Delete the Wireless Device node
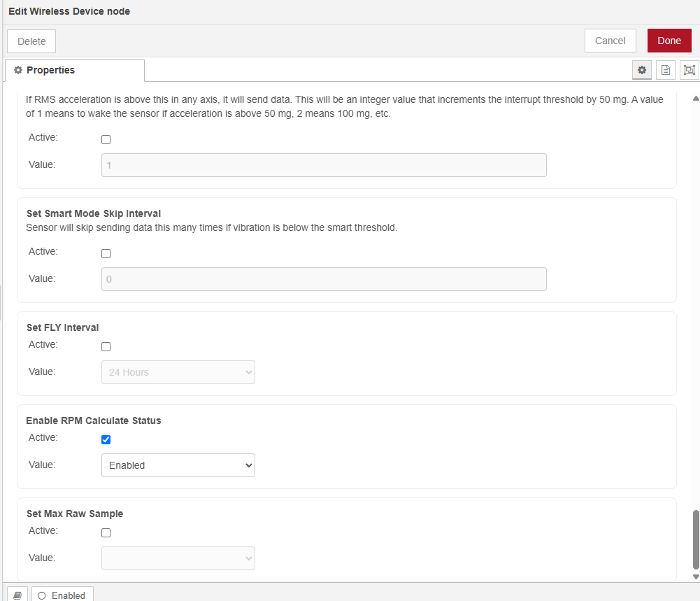 (x=31, y=41)
